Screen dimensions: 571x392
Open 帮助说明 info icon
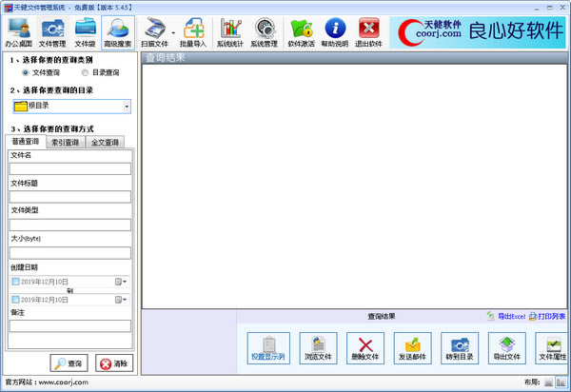click(335, 32)
